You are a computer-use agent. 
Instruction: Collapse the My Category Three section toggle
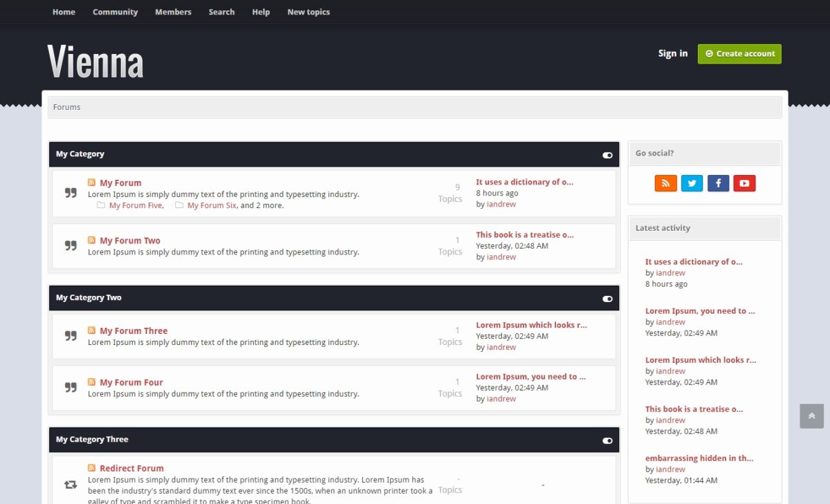click(x=607, y=440)
